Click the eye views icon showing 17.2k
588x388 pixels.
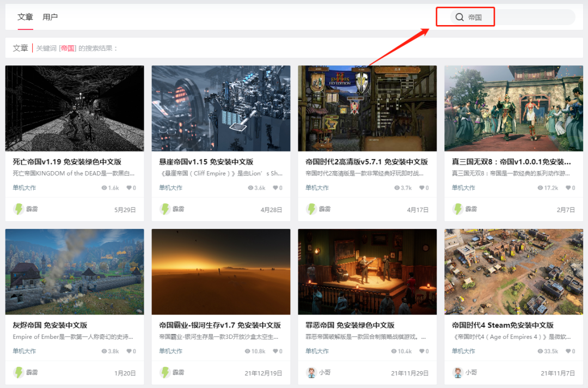pyautogui.click(x=540, y=187)
